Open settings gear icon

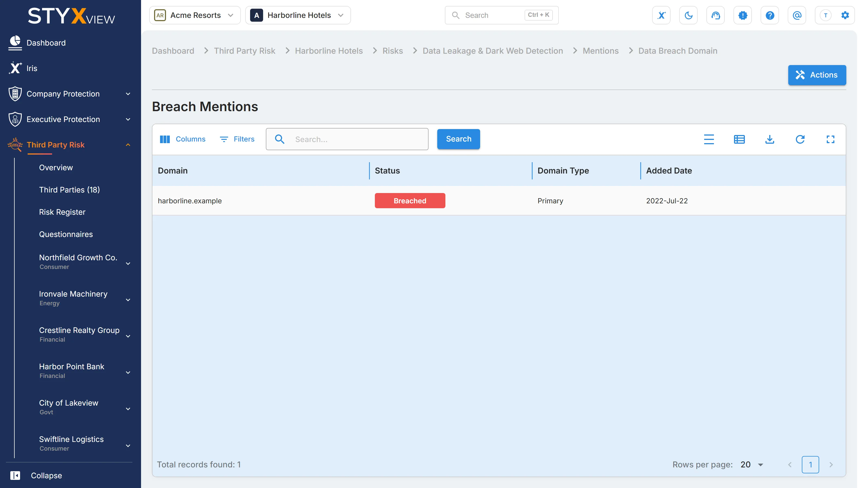(845, 15)
